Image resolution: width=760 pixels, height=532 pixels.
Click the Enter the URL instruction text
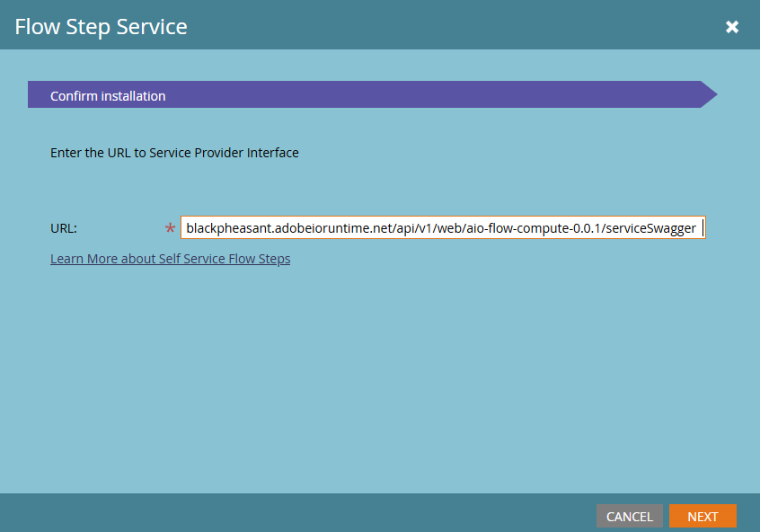(174, 153)
